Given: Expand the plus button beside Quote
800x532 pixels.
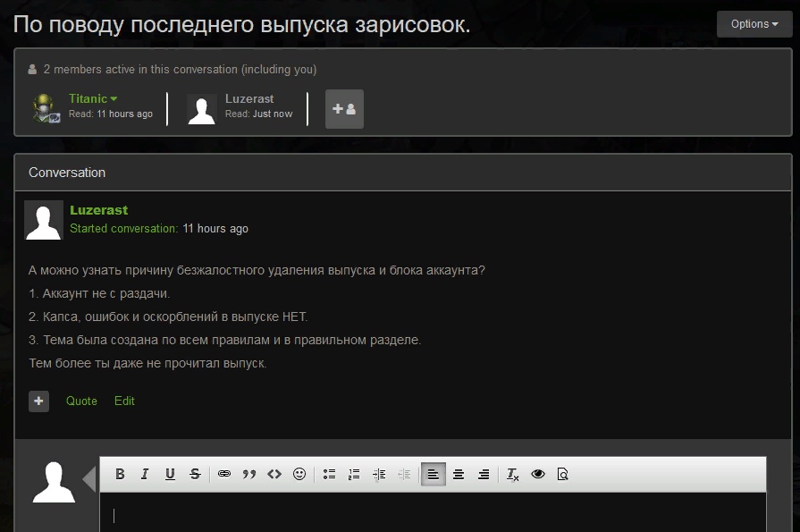Looking at the screenshot, I should point(38,401).
